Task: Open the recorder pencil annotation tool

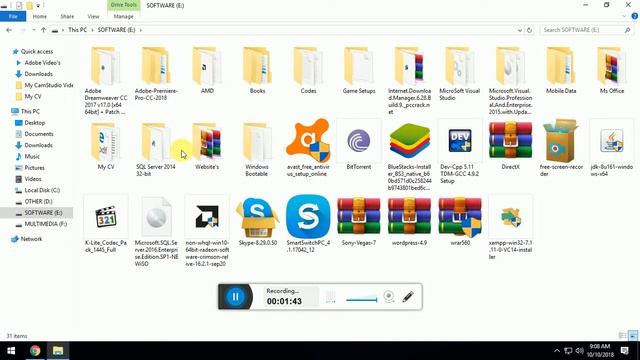Action: click(408, 296)
